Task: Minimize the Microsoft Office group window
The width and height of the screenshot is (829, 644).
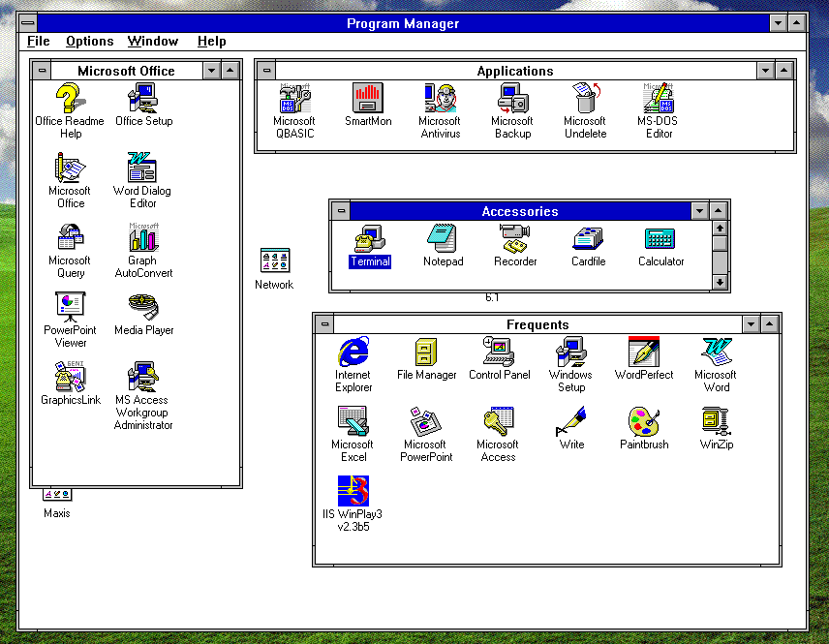Action: [x=212, y=71]
